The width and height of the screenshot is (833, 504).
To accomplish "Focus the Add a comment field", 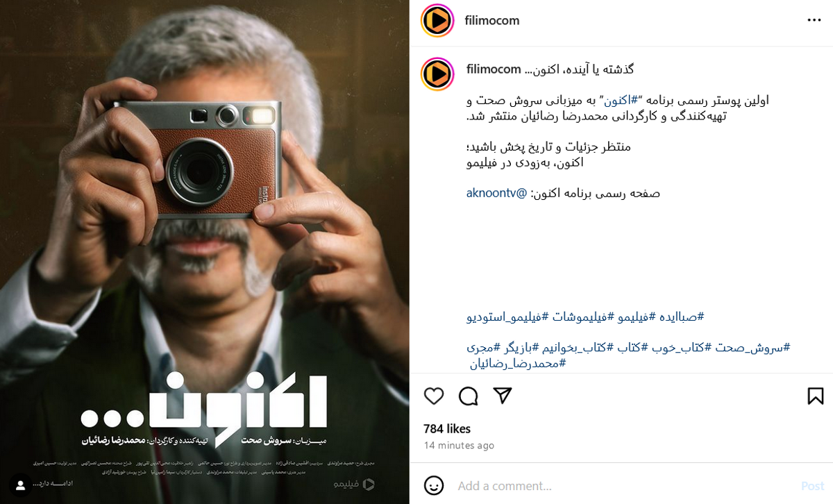I will pos(625,486).
